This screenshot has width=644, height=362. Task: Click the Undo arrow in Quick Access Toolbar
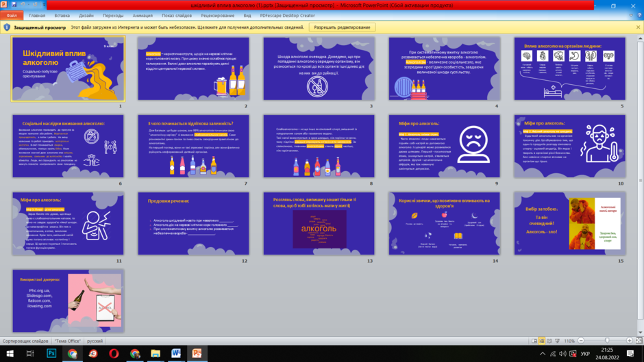(x=23, y=5)
